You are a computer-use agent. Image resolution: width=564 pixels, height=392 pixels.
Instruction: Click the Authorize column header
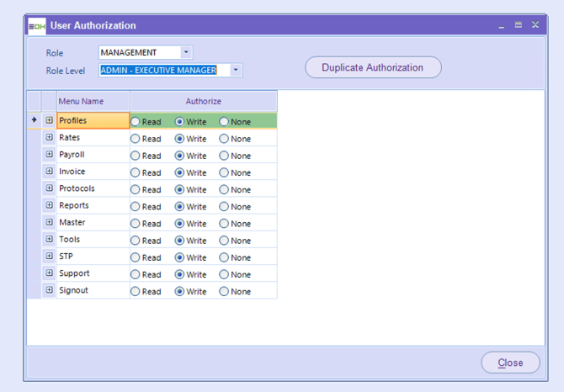pyautogui.click(x=203, y=101)
